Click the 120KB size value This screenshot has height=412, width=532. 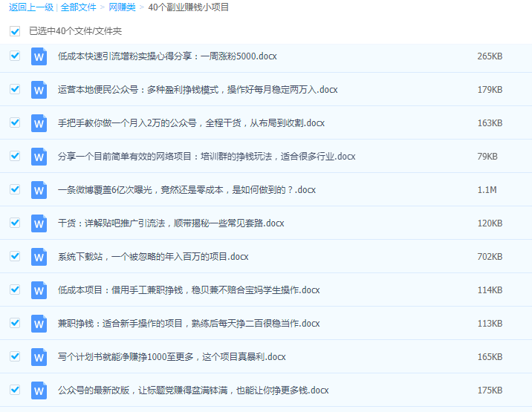(490, 223)
